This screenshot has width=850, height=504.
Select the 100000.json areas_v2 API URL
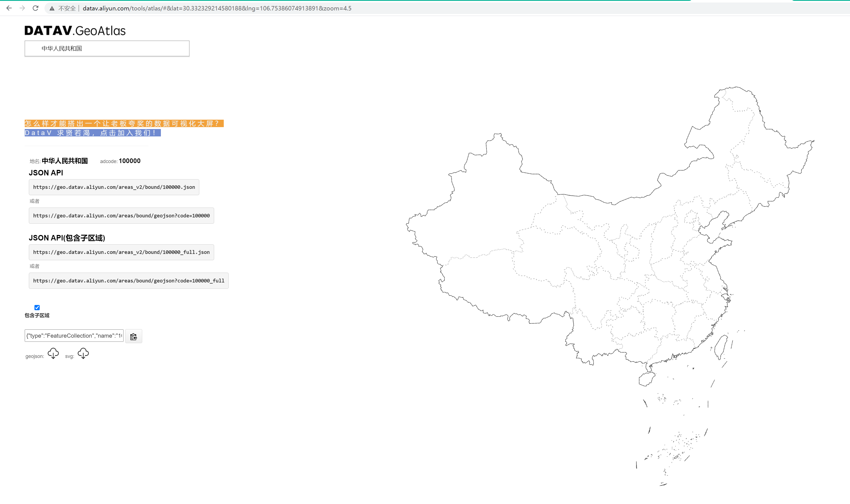[x=114, y=187]
